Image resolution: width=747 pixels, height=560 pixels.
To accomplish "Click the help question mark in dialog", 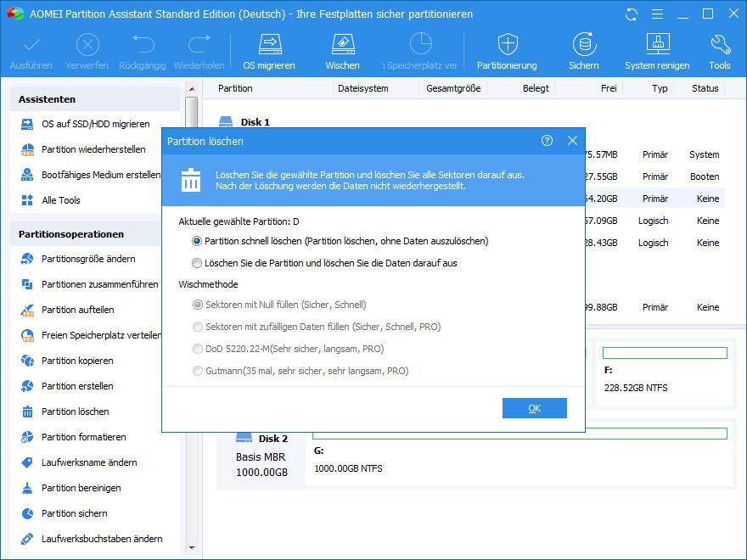I will pos(547,141).
